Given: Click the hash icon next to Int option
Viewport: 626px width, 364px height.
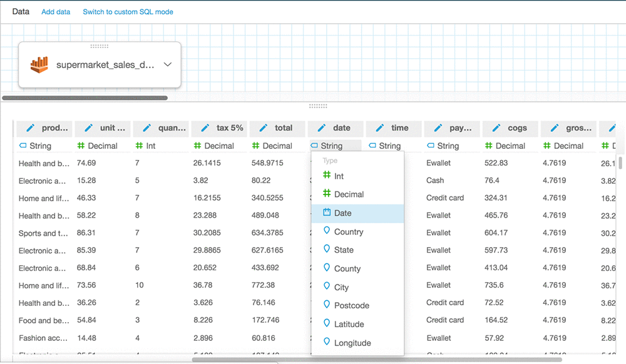Looking at the screenshot, I should click(x=327, y=175).
